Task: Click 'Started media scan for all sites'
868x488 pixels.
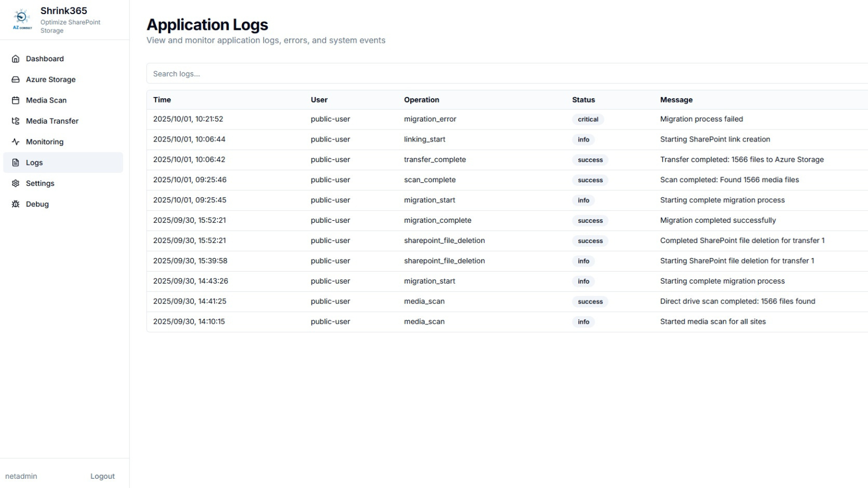Action: tap(713, 322)
